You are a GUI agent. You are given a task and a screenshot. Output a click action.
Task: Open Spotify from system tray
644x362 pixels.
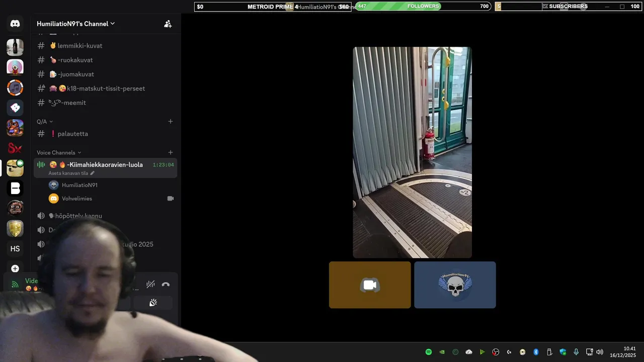click(x=429, y=352)
